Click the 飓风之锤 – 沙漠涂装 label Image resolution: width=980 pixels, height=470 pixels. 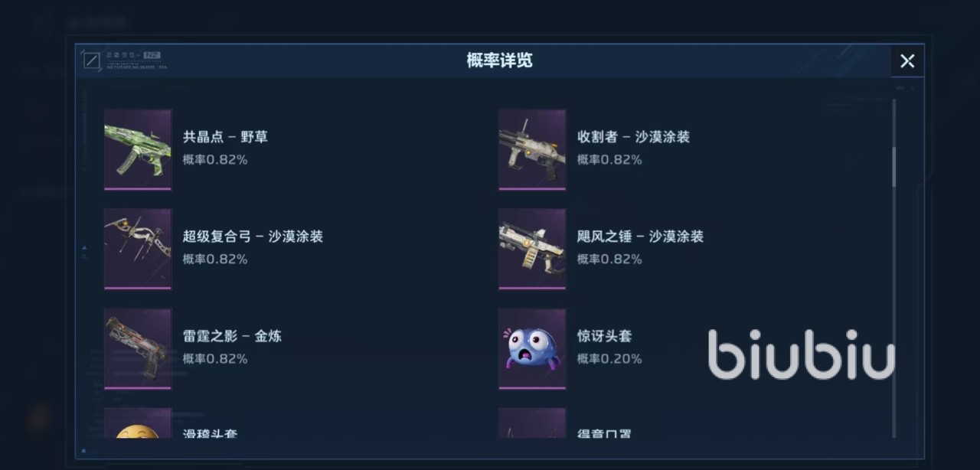640,237
